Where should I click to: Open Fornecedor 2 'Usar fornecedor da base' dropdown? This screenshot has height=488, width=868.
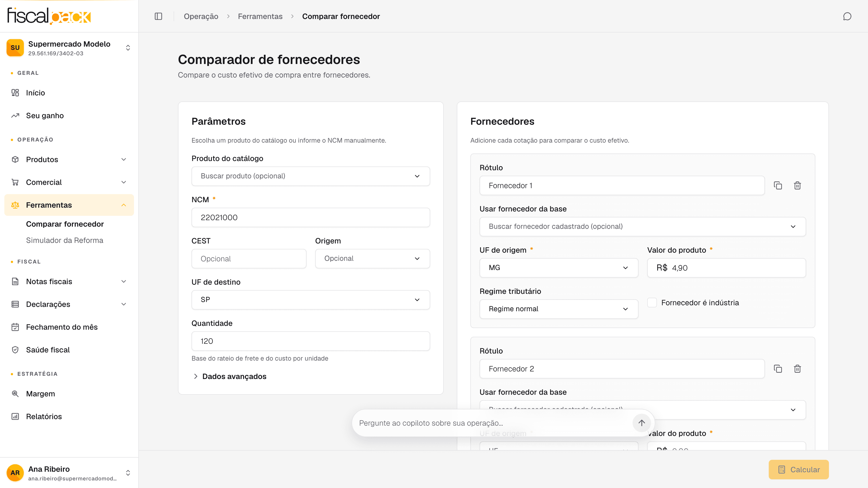click(643, 410)
